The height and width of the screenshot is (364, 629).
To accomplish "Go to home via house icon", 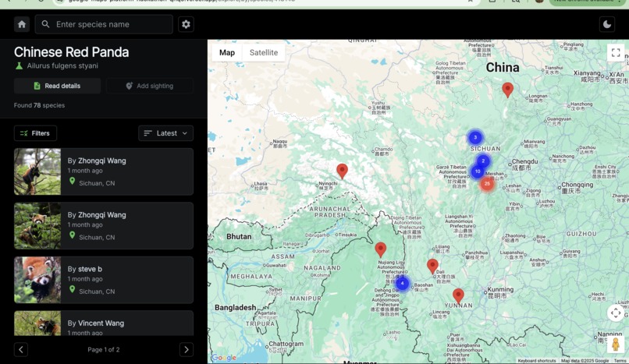I will point(22,24).
